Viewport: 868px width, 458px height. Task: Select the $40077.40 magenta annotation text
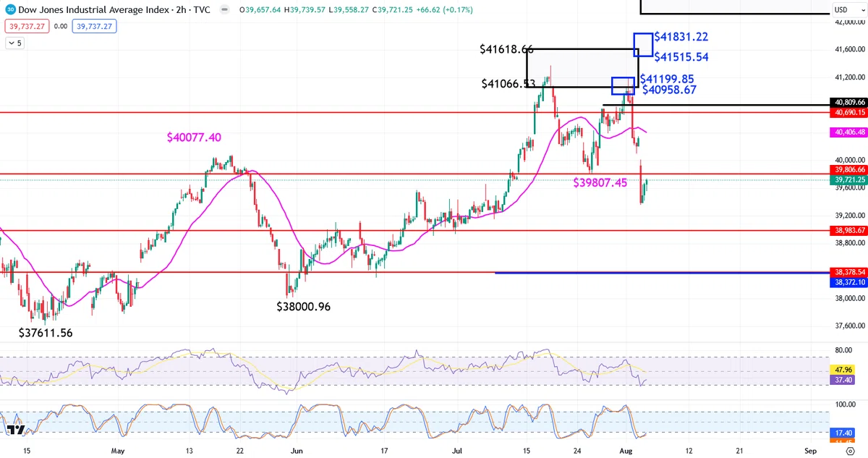click(x=194, y=136)
